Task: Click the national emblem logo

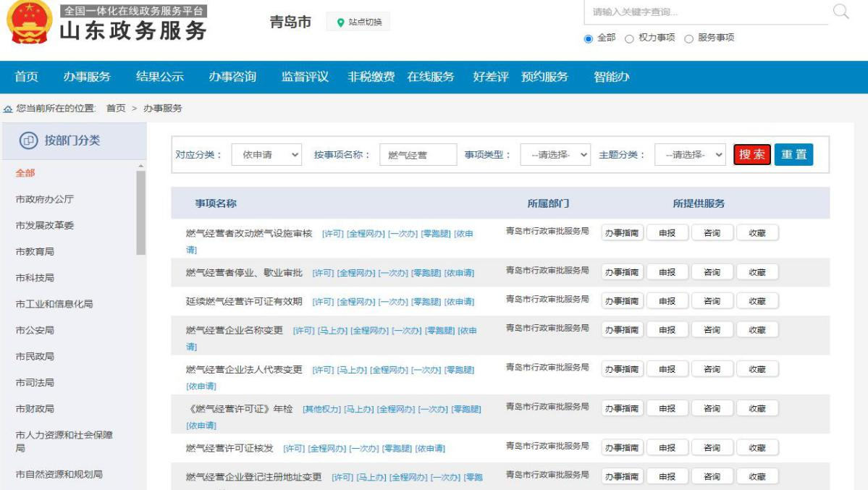Action: coord(29,22)
